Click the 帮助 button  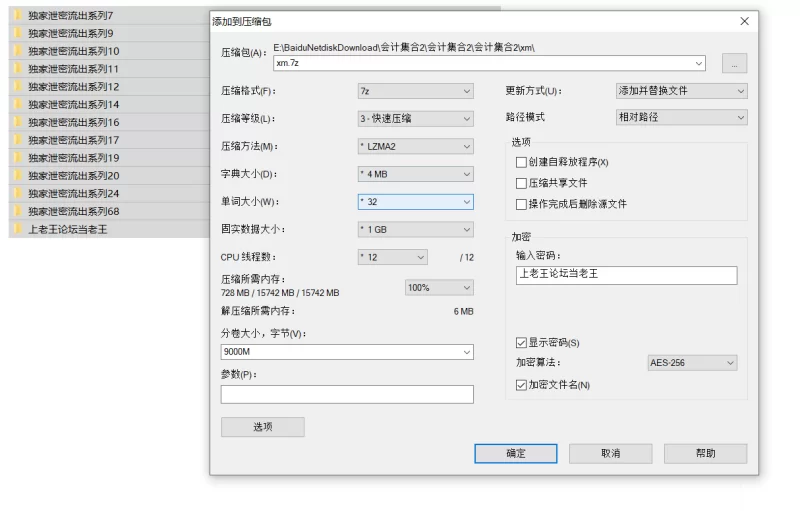[705, 453]
